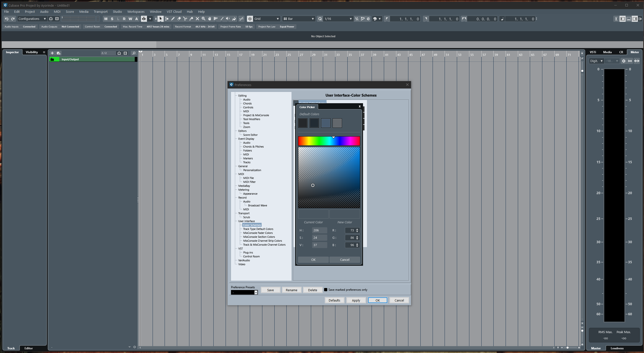This screenshot has width=644, height=353.
Task: Click the Add Track plus icon
Action: click(x=52, y=53)
